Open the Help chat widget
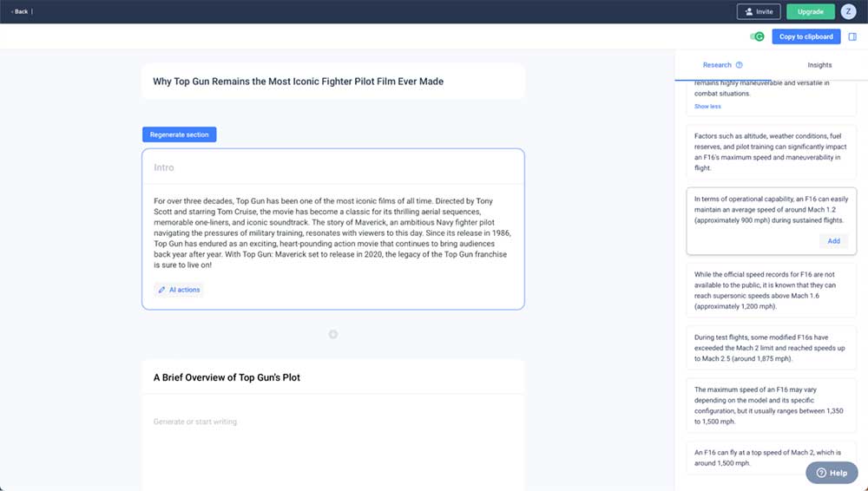The width and height of the screenshot is (868, 491). tap(832, 473)
